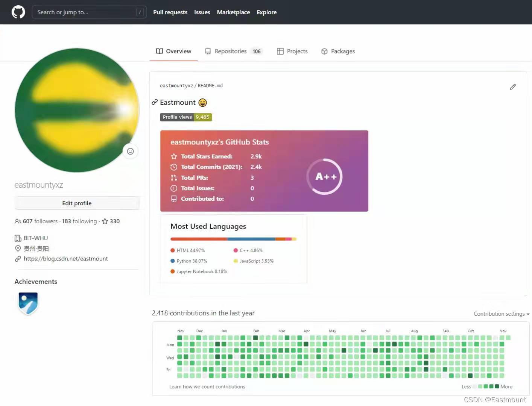Open the GitHub home logo
The image size is (532, 406).
coord(18,12)
